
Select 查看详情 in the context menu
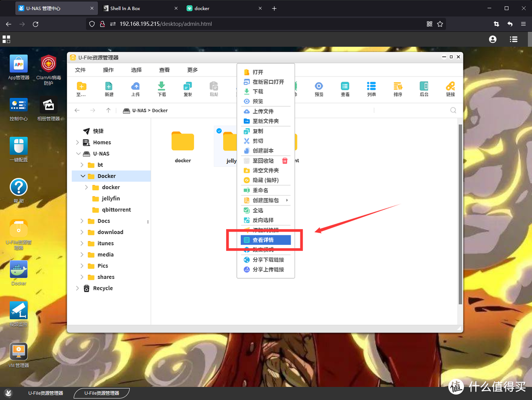(x=266, y=240)
